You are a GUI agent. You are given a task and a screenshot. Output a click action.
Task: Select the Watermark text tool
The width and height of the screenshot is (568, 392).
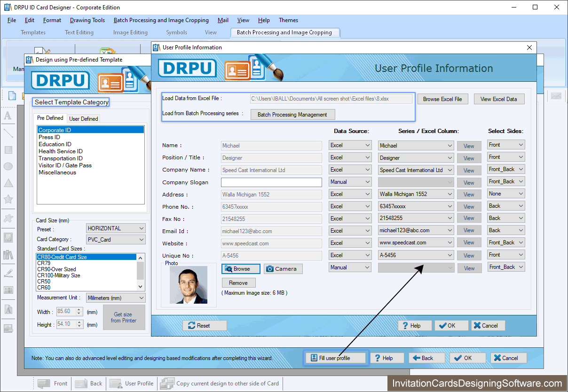[8, 310]
